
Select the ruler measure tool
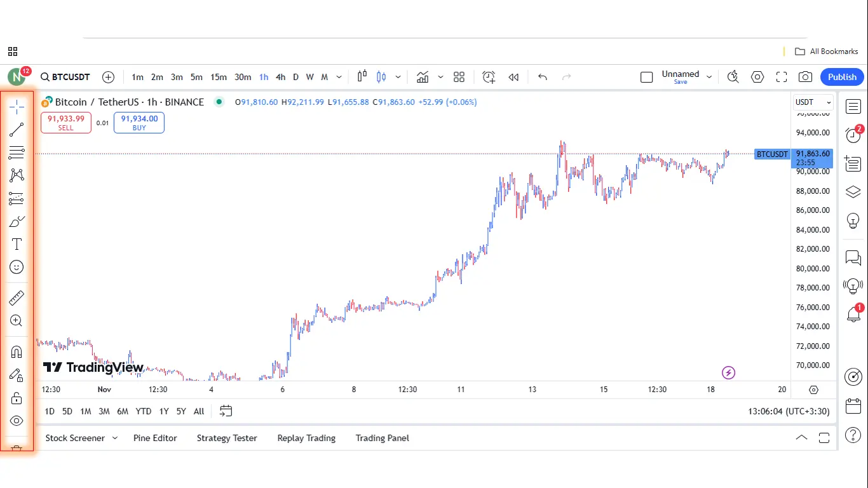(17, 298)
